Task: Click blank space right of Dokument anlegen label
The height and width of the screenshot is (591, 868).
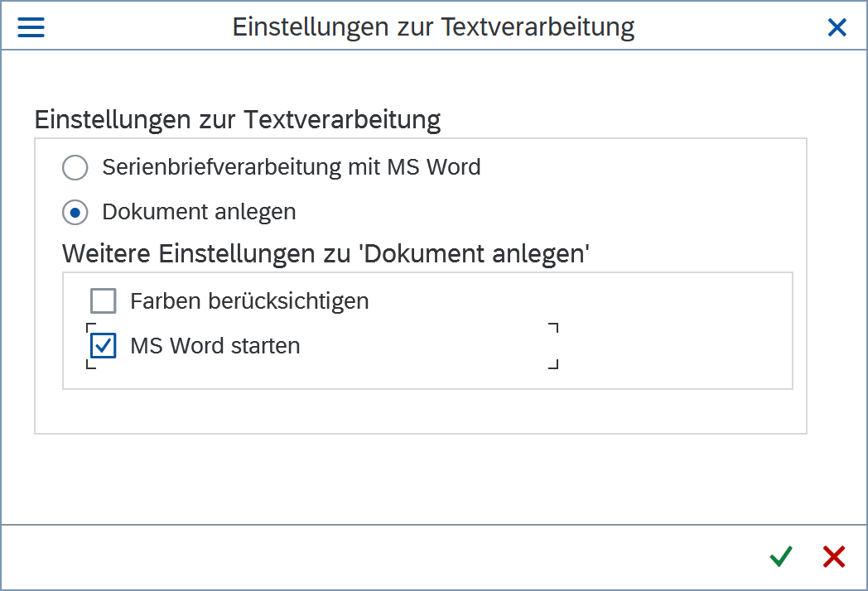Action: (538, 213)
